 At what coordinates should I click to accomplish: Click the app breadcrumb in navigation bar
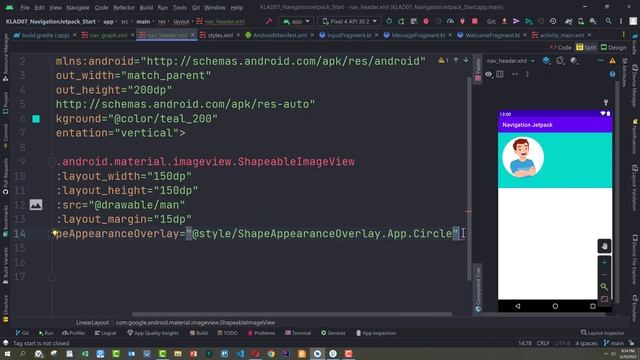pyautogui.click(x=108, y=21)
